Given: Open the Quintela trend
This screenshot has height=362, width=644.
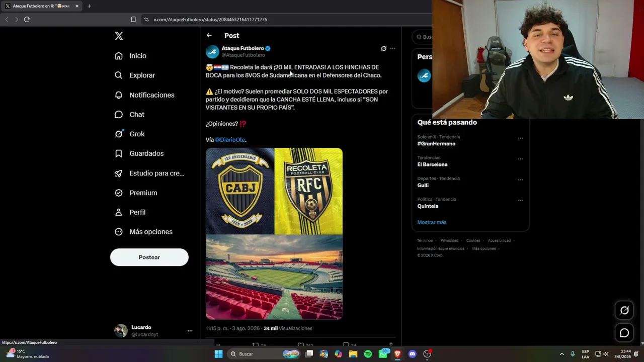Looking at the screenshot, I should 428,206.
